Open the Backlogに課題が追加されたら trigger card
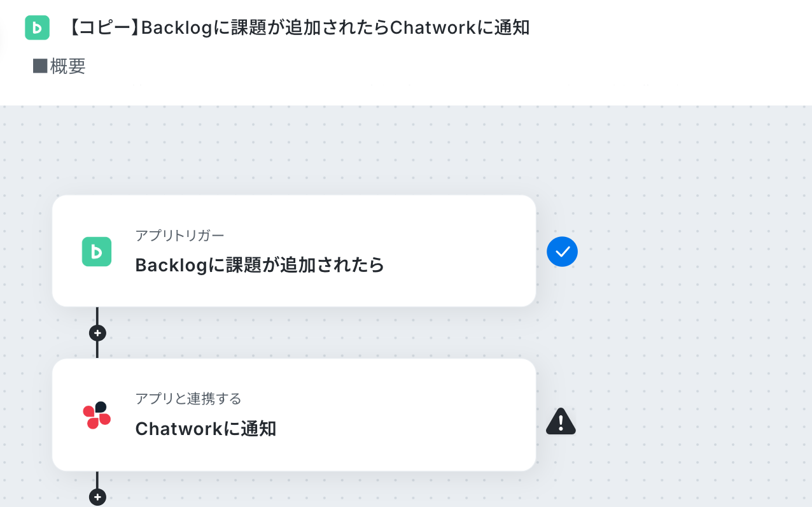 point(294,251)
